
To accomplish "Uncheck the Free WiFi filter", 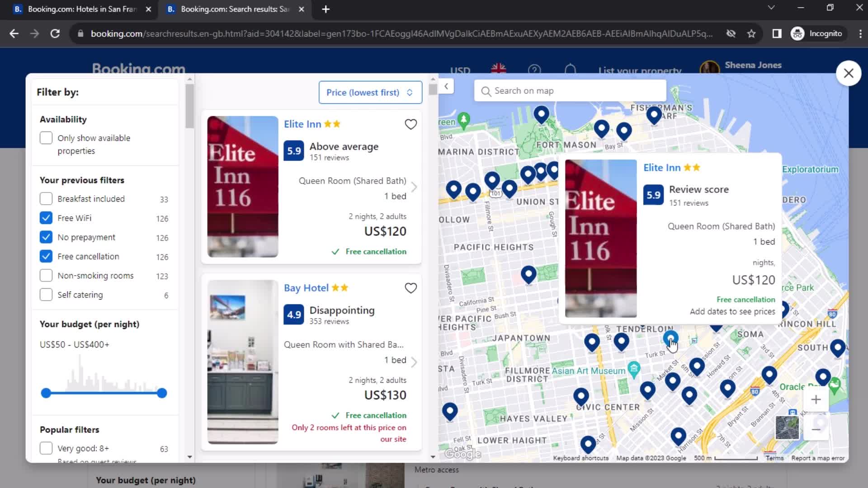I will [46, 218].
